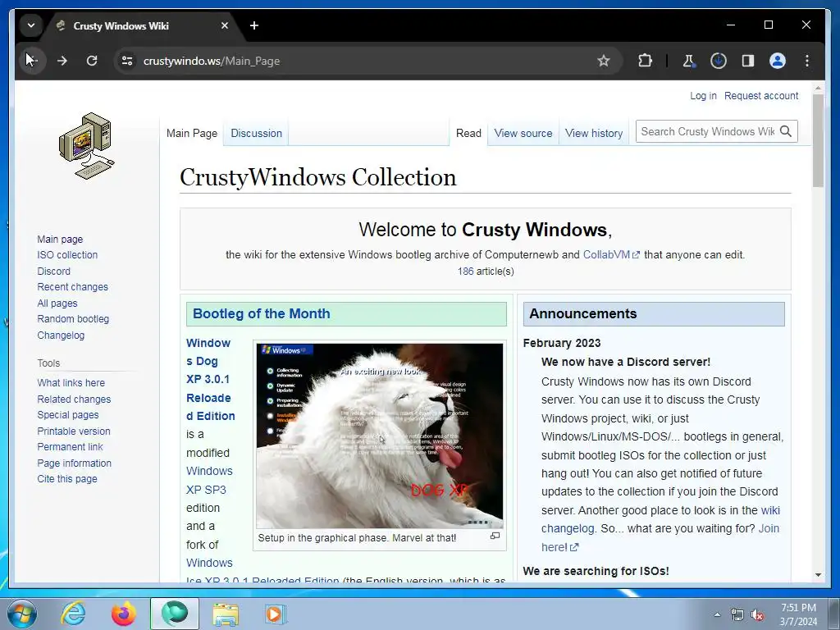This screenshot has height=630, width=840.
Task: Open Main page in sidebar
Action: (x=60, y=239)
